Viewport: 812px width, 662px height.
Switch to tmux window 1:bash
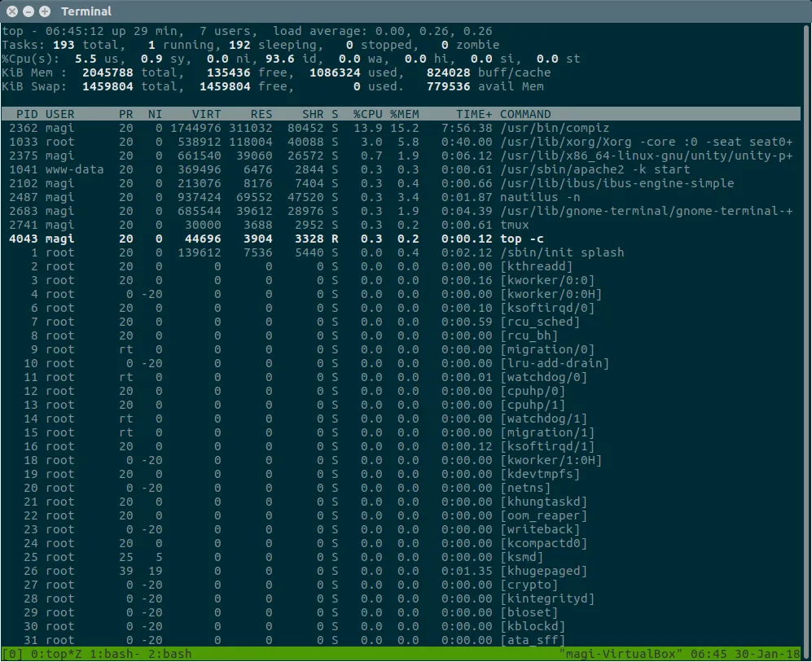[x=112, y=654]
